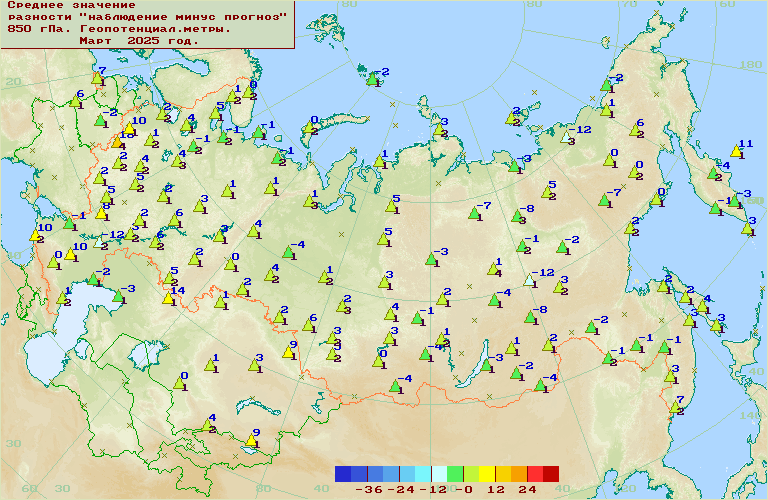Select the dark red swatch at the legend's end

coord(550,474)
